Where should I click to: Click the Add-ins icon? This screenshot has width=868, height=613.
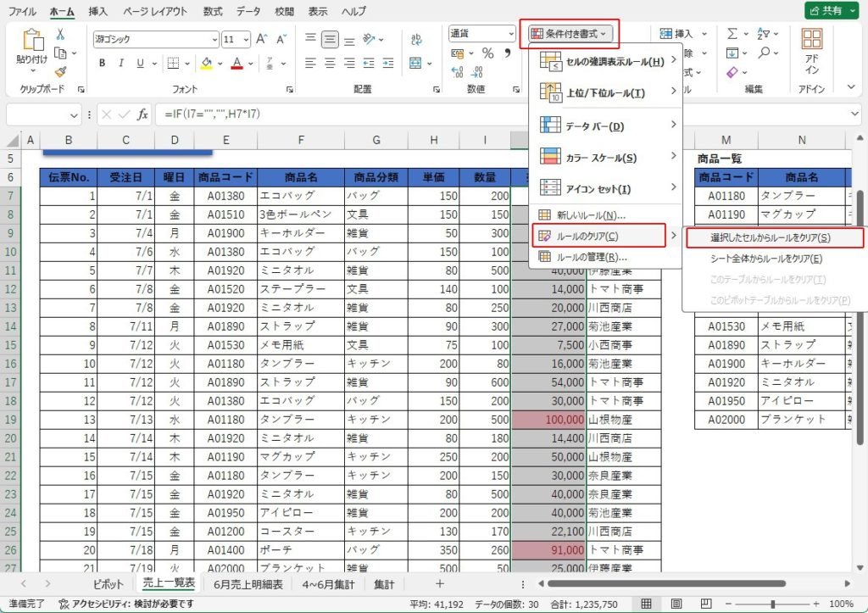(x=811, y=50)
